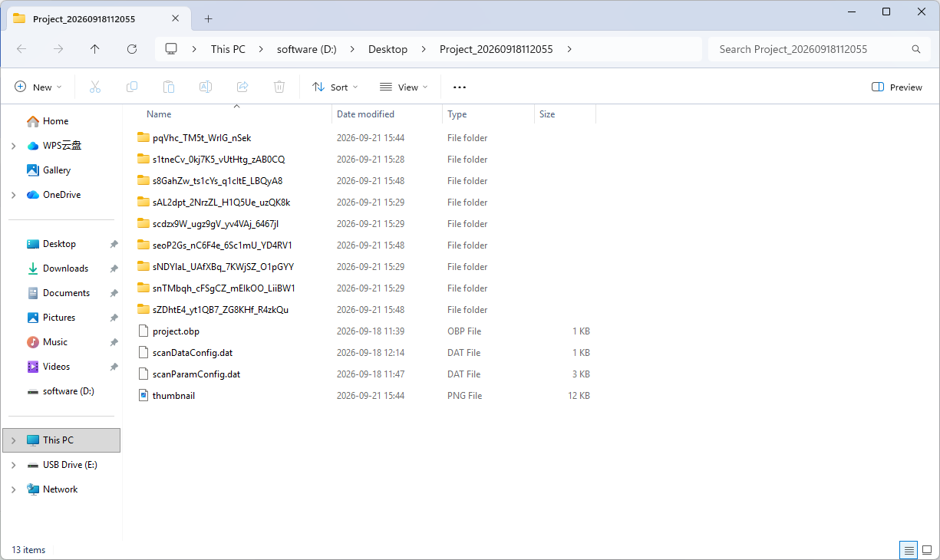
Task: Select folder pqVhc_TM5t_WrlG_nSek
Action: pos(202,138)
